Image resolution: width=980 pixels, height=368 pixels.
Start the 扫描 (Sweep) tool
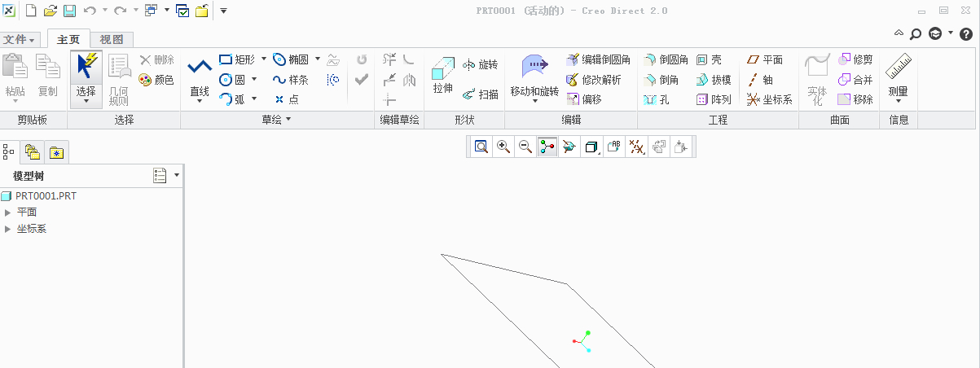coord(481,94)
